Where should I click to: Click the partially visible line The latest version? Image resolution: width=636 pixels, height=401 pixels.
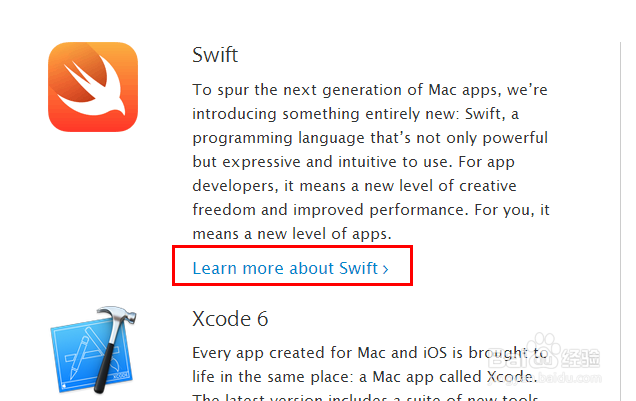pyautogui.click(x=365, y=397)
